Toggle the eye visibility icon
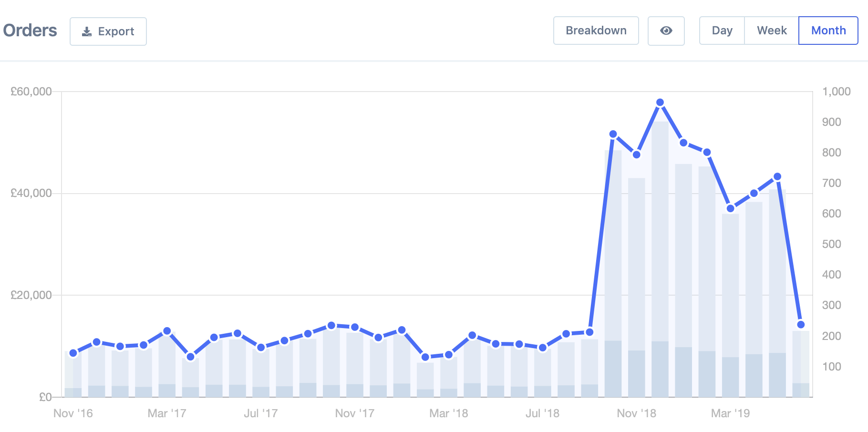868x432 pixels. coord(666,31)
